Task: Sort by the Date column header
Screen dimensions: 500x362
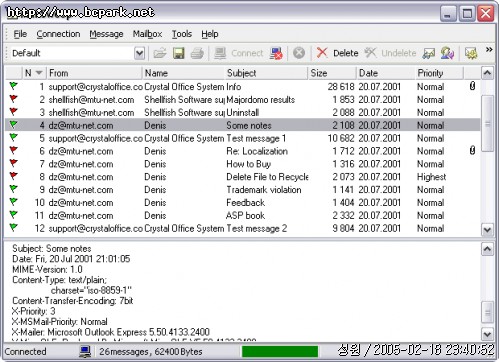Action: (x=385, y=73)
